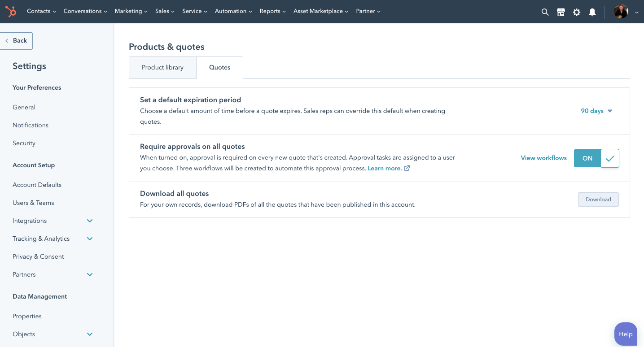The width and height of the screenshot is (644, 347).
Task: Open the Automation menu
Action: [x=233, y=11]
